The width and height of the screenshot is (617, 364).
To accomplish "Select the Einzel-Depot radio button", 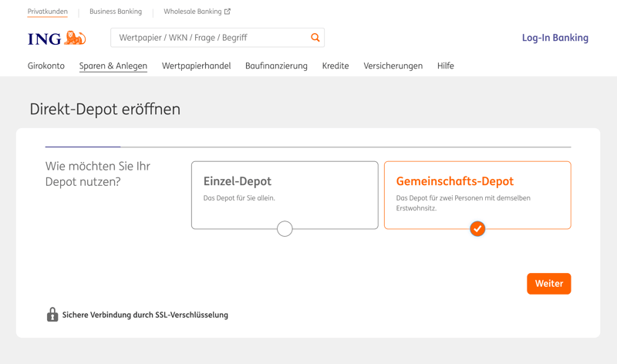I will [x=285, y=228].
